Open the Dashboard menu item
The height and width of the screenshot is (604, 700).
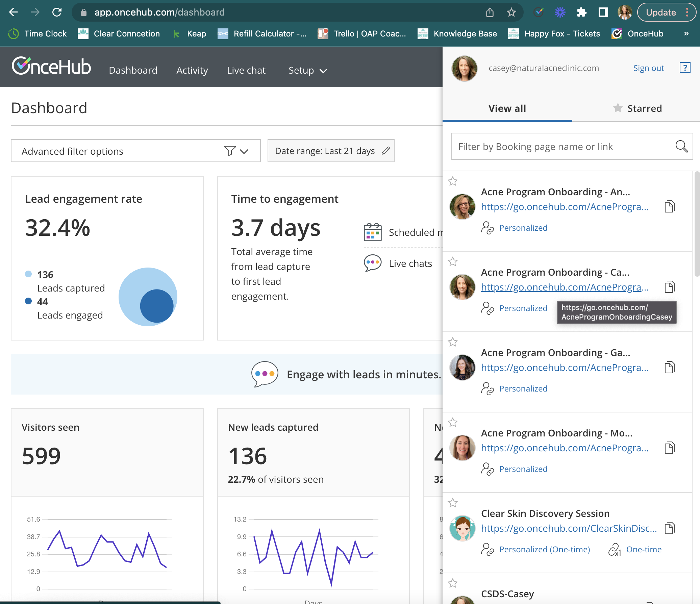click(133, 70)
